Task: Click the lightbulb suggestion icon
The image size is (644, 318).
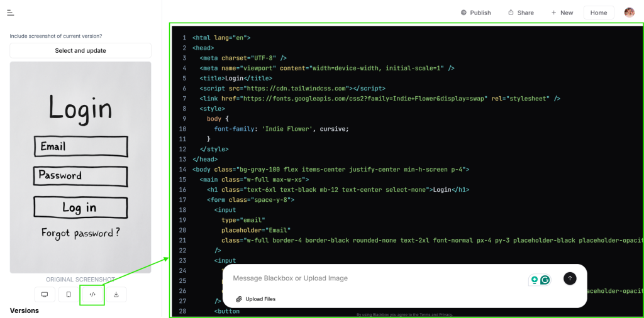Action: click(535, 280)
